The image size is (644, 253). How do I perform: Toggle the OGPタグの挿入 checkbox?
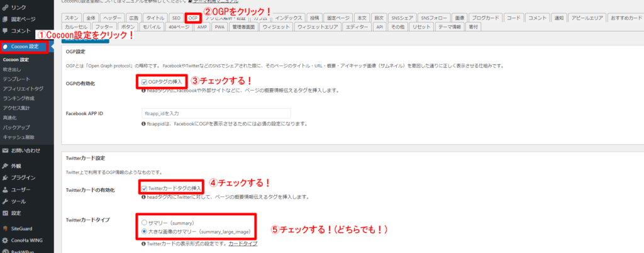tap(145, 82)
